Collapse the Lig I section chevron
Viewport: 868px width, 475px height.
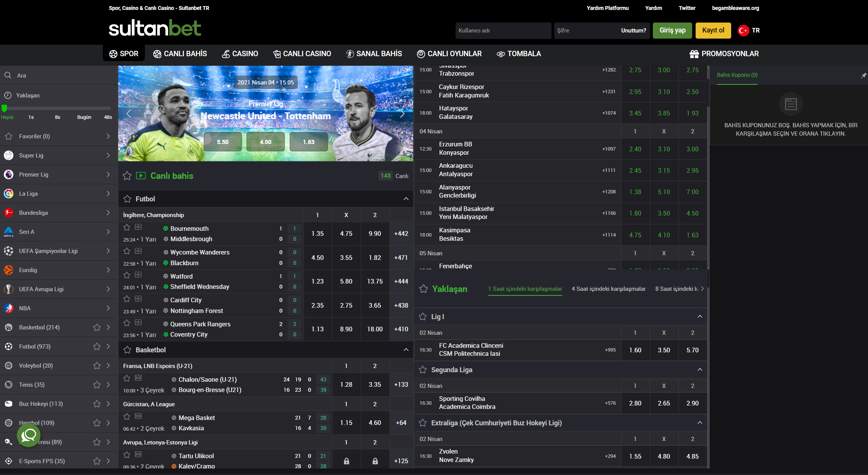[x=700, y=316]
